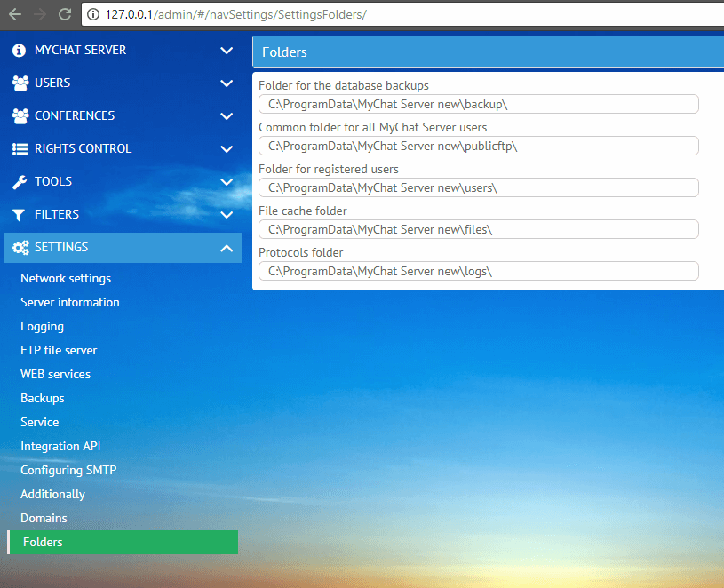This screenshot has width=724, height=588.
Task: Open Configuring SMTP settings
Action: tap(68, 470)
